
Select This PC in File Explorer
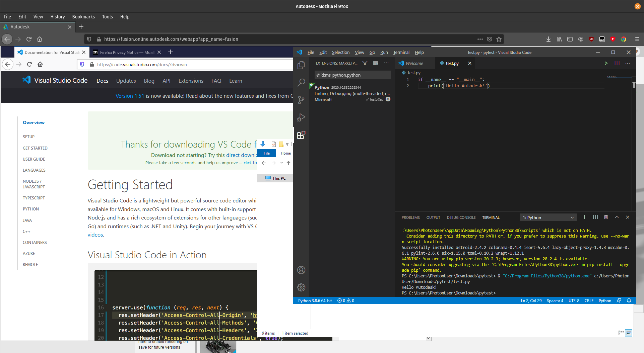[x=275, y=178]
